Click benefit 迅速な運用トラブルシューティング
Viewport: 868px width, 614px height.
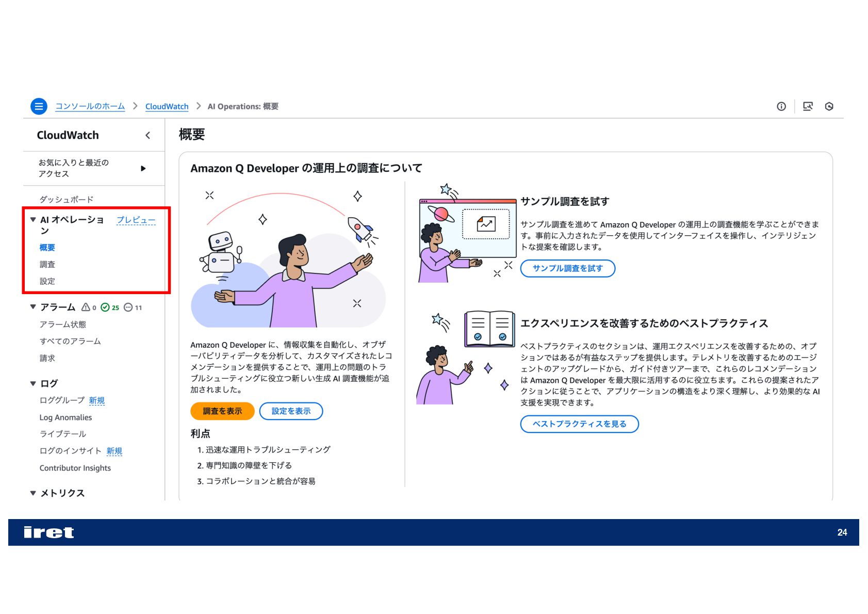[268, 450]
